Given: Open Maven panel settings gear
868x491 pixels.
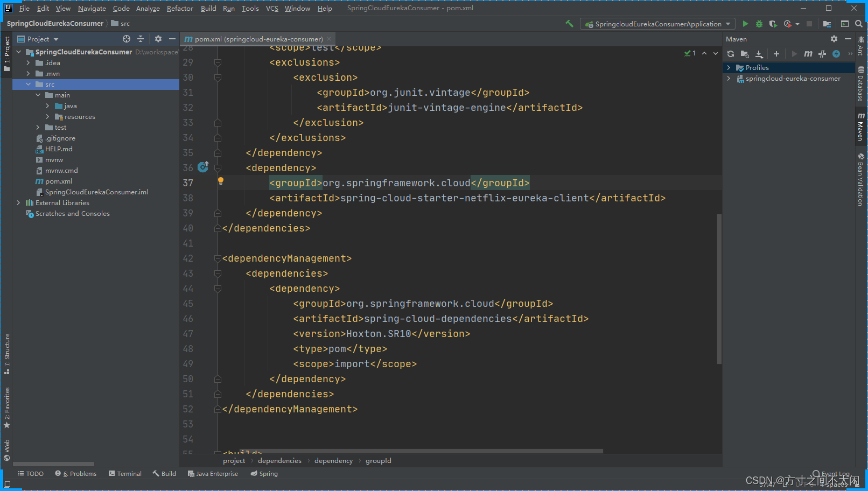Looking at the screenshot, I should [x=834, y=39].
